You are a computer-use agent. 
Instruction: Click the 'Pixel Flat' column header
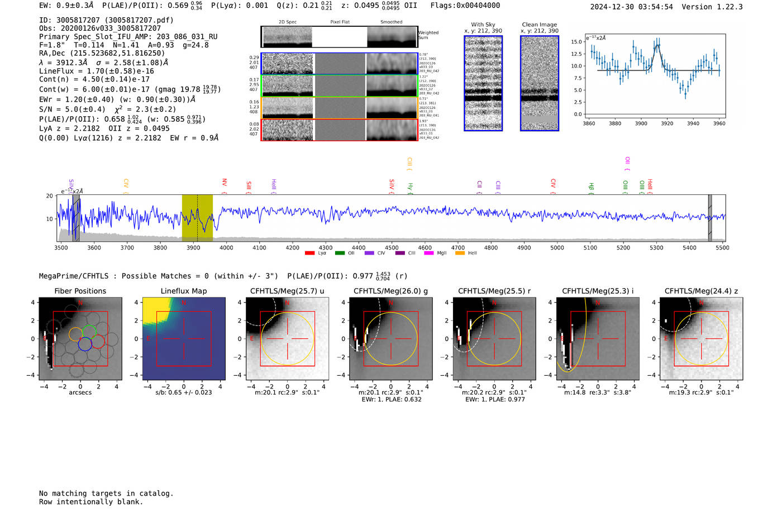[340, 22]
